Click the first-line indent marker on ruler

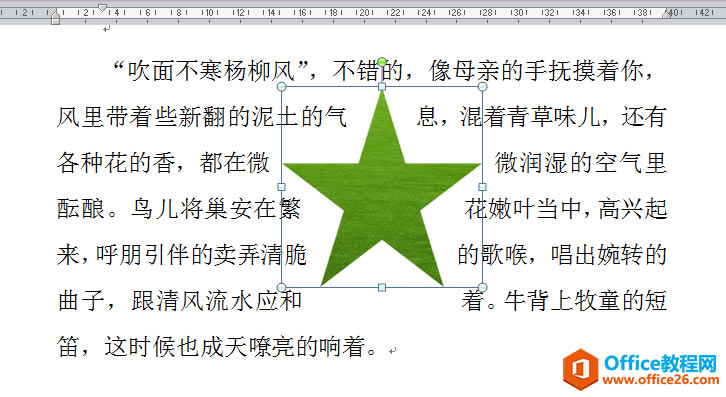102,7
